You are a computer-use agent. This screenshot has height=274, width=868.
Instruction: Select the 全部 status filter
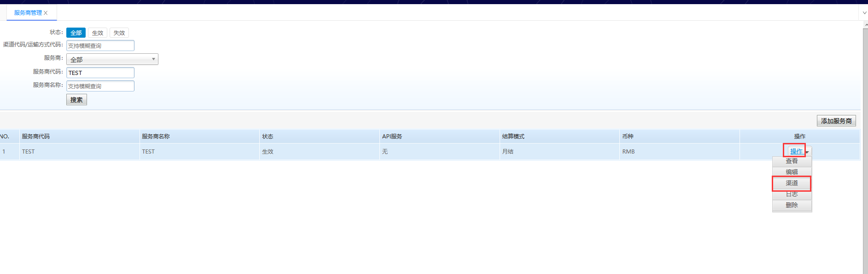(x=76, y=33)
